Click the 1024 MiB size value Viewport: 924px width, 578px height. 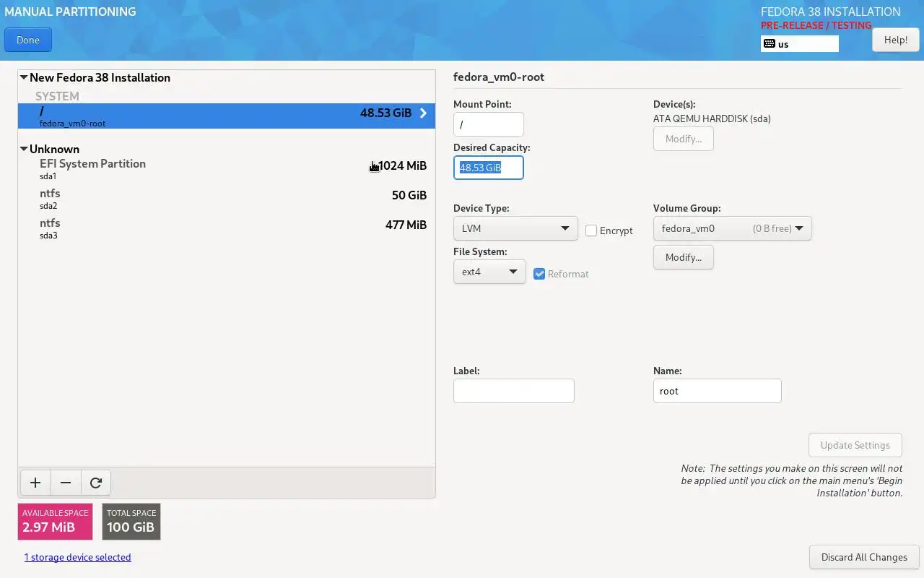coord(403,165)
